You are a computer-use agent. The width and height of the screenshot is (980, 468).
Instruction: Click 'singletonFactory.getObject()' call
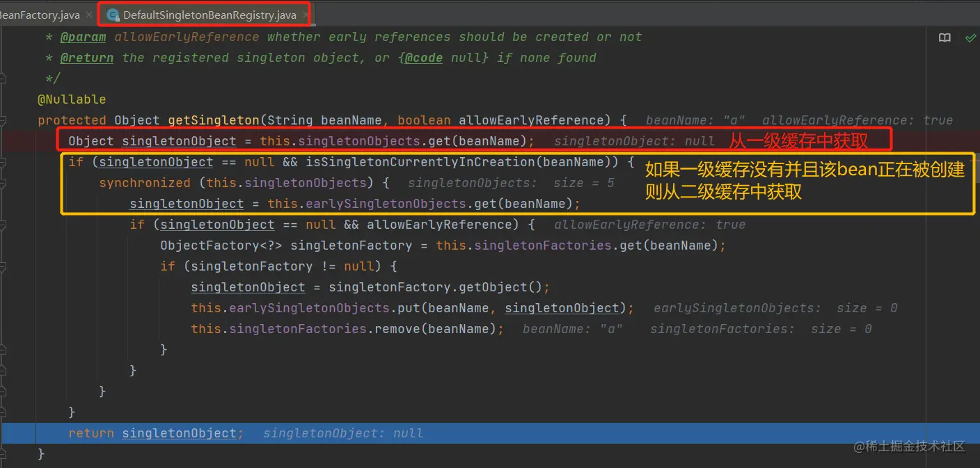point(436,287)
